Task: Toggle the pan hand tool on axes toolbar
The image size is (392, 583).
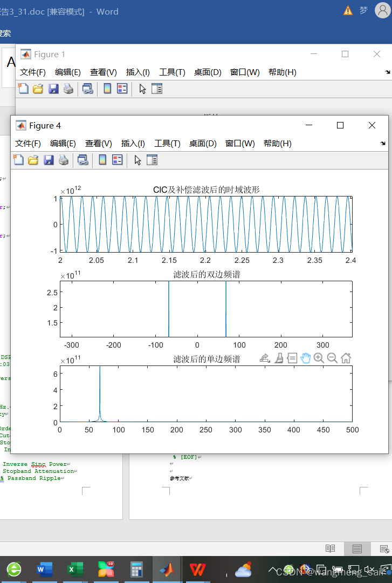Action: 306,358
